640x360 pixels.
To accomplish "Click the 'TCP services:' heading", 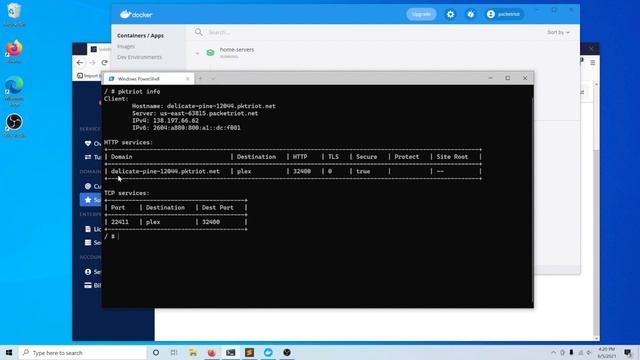I will pos(127,193).
